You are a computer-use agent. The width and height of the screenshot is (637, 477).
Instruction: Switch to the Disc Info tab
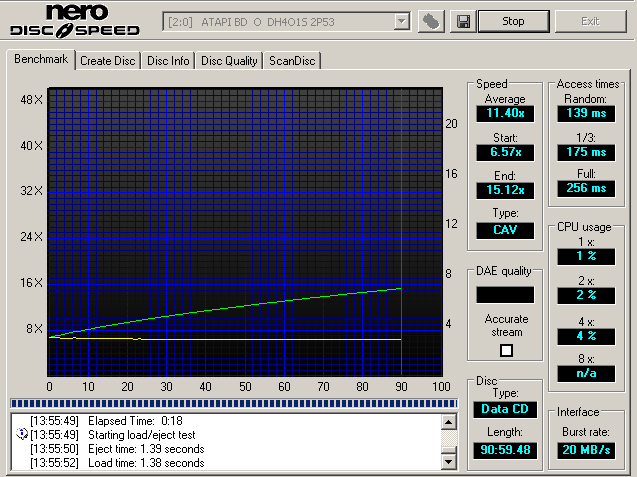click(168, 61)
